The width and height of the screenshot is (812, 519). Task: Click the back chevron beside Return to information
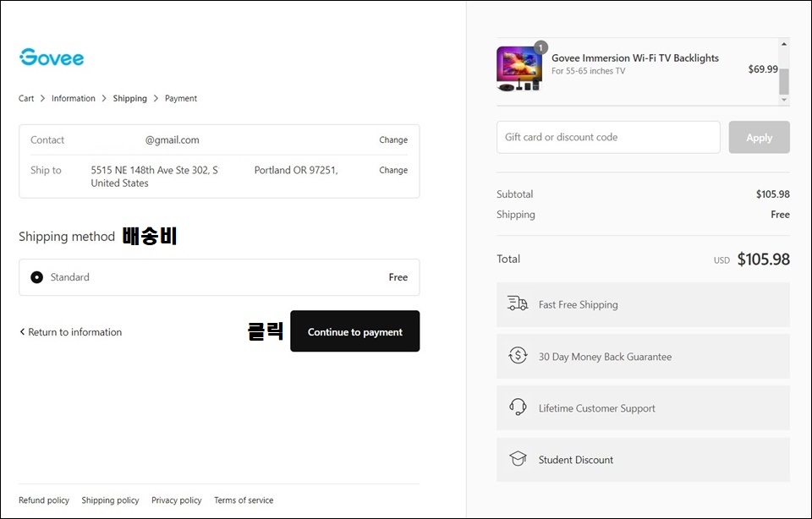22,331
